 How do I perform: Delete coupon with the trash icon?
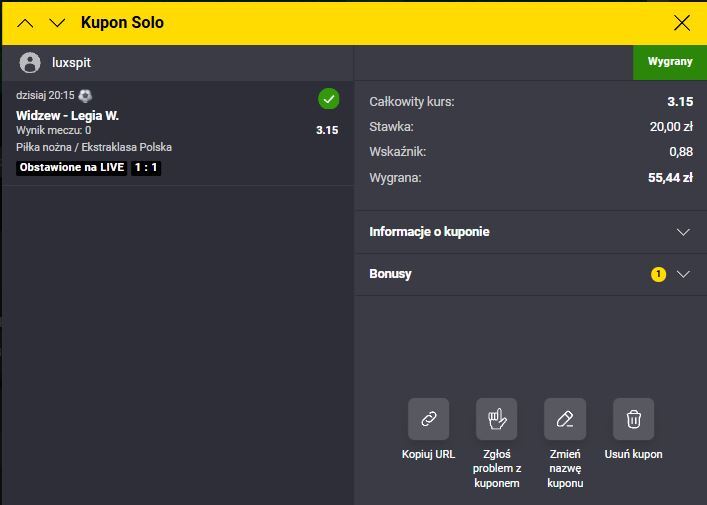tap(633, 419)
